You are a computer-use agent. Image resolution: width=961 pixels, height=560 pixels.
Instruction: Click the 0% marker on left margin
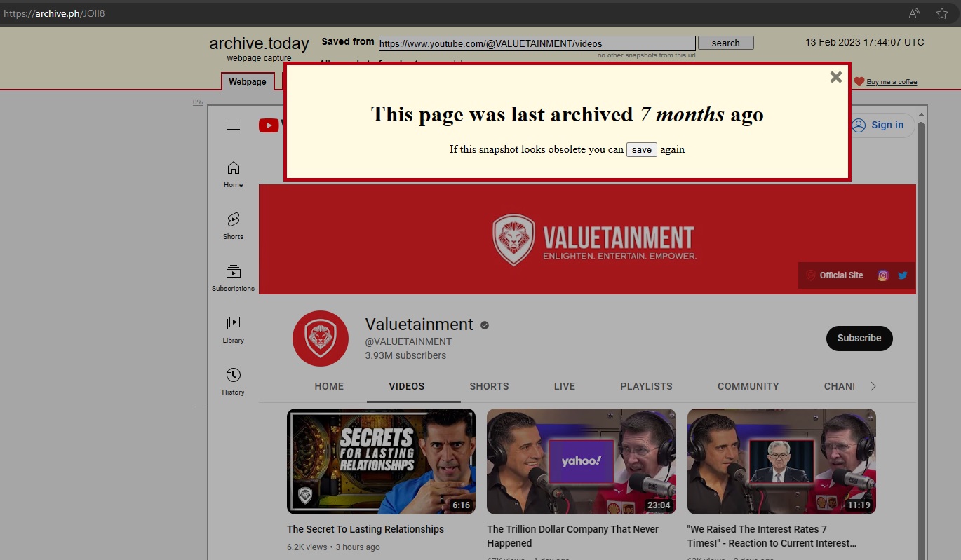click(x=198, y=102)
